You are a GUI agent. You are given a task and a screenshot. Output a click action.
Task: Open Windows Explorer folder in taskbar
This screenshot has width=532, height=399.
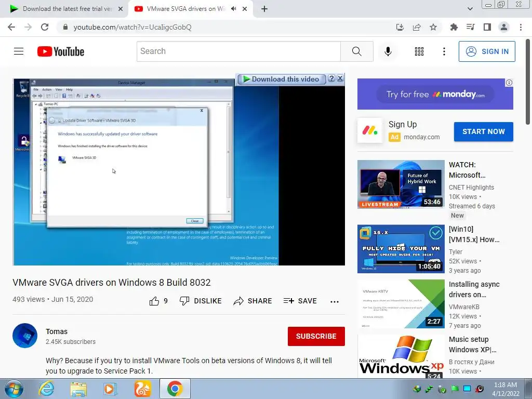pyautogui.click(x=78, y=389)
